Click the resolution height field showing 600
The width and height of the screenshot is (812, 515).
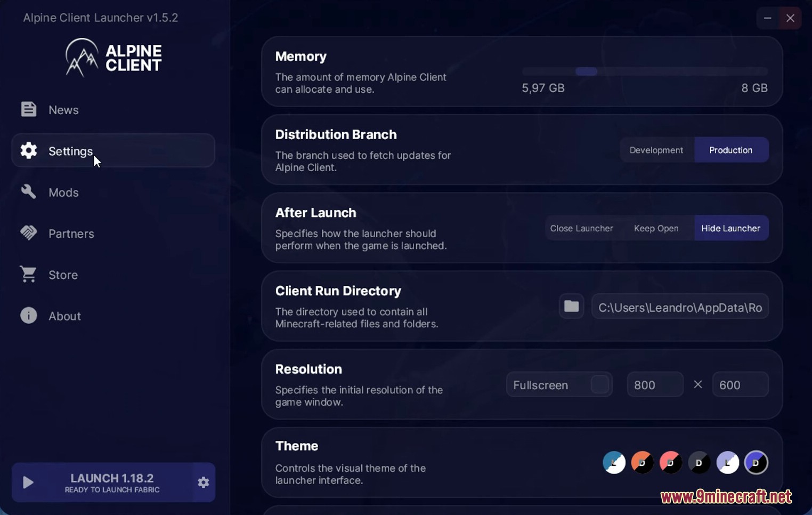pos(740,384)
